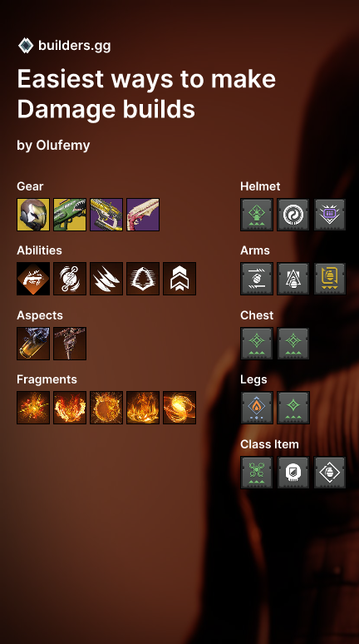Image resolution: width=359 pixels, height=644 pixels.
Task: Open the builders.gg site name link
Action: [74, 46]
